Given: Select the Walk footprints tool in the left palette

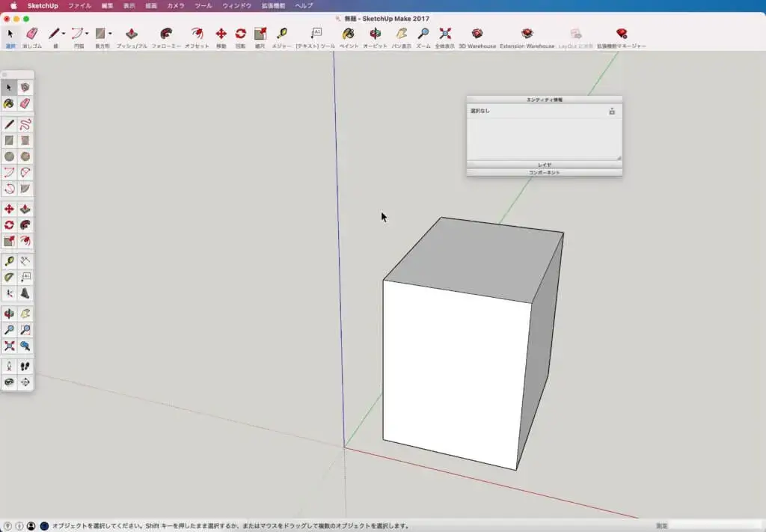Looking at the screenshot, I should [x=25, y=367].
